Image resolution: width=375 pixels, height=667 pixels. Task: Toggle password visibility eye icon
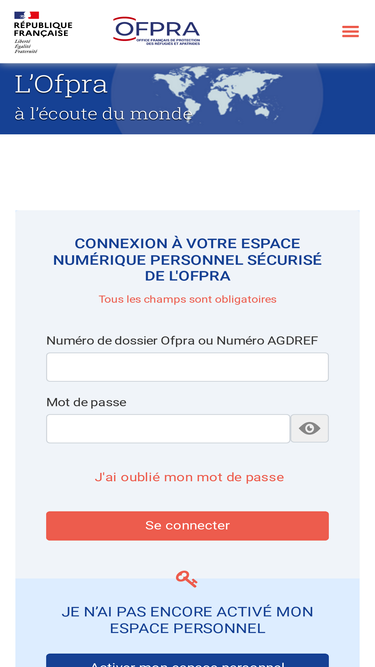[310, 428]
